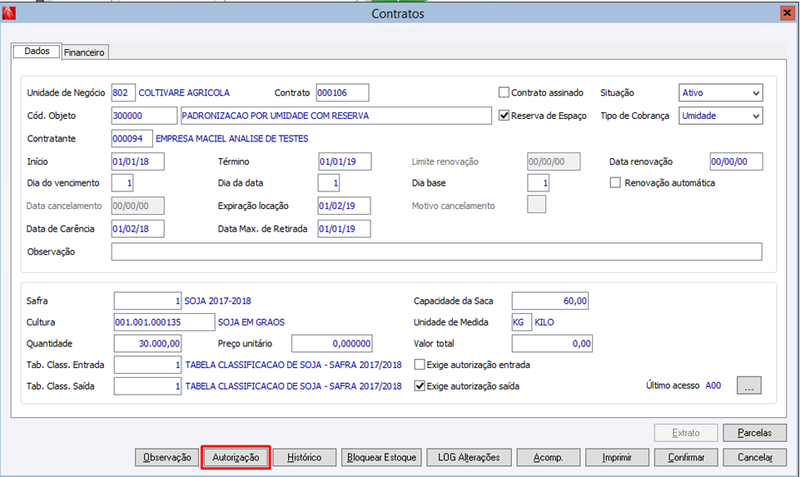Open the ellipsis button beside Último acesso
This screenshot has width=800, height=477.
click(749, 386)
